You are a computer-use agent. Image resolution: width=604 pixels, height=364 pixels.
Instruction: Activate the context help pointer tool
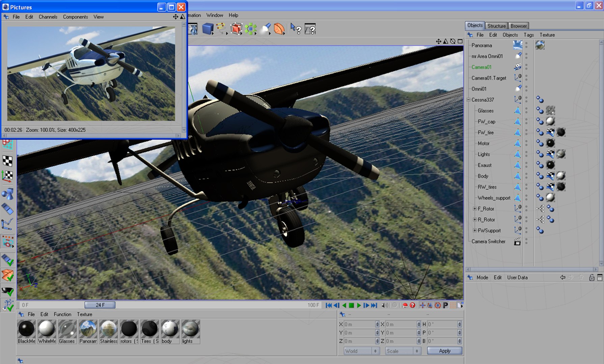(x=296, y=29)
